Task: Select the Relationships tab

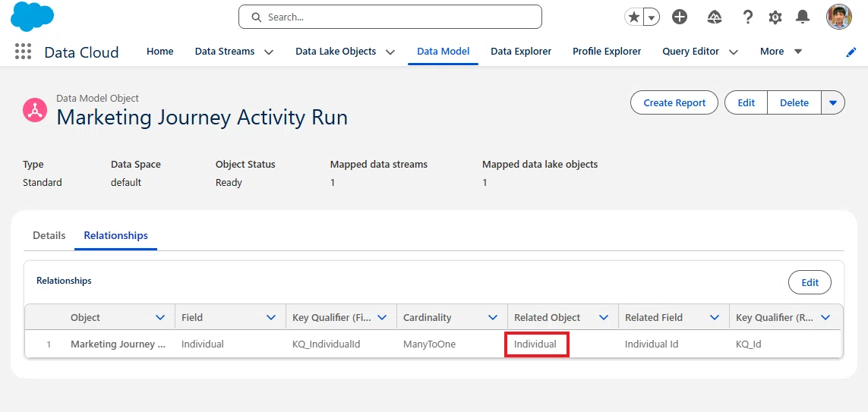Action: (115, 235)
